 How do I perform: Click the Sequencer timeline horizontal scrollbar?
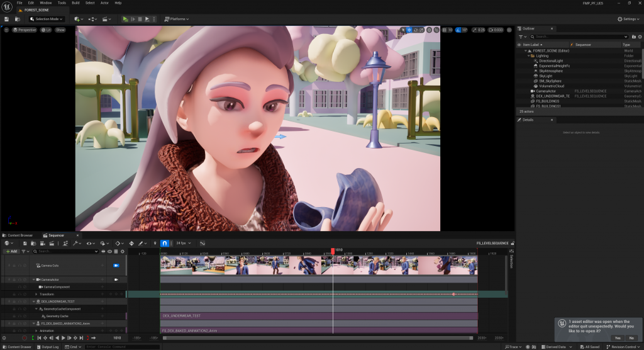click(318, 338)
